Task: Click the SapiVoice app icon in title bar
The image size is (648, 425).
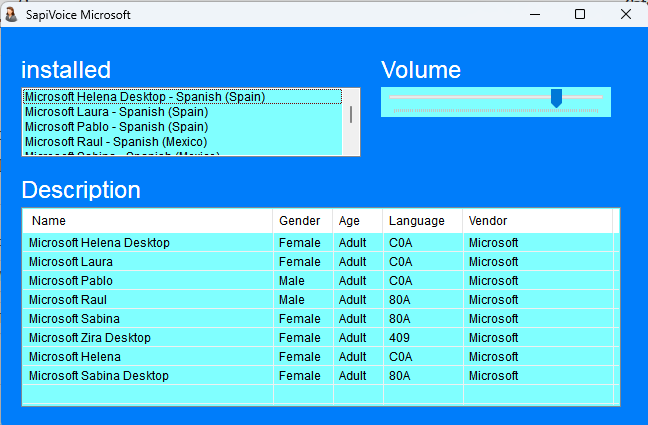Action: point(11,14)
